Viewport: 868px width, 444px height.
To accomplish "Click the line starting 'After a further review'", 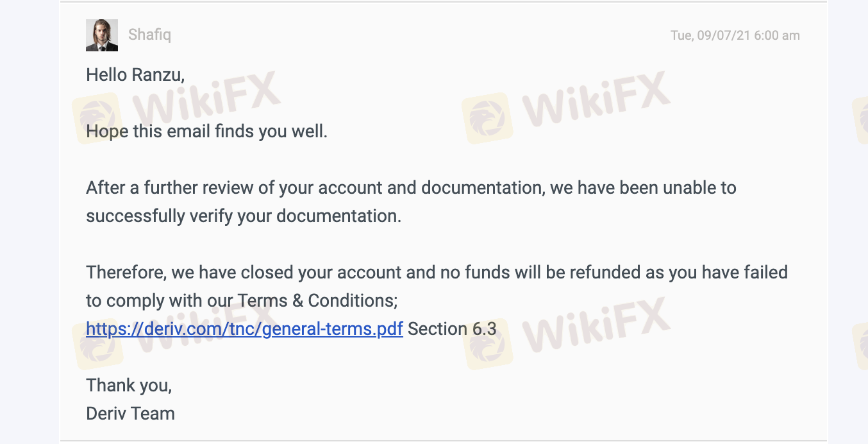I will coord(410,188).
